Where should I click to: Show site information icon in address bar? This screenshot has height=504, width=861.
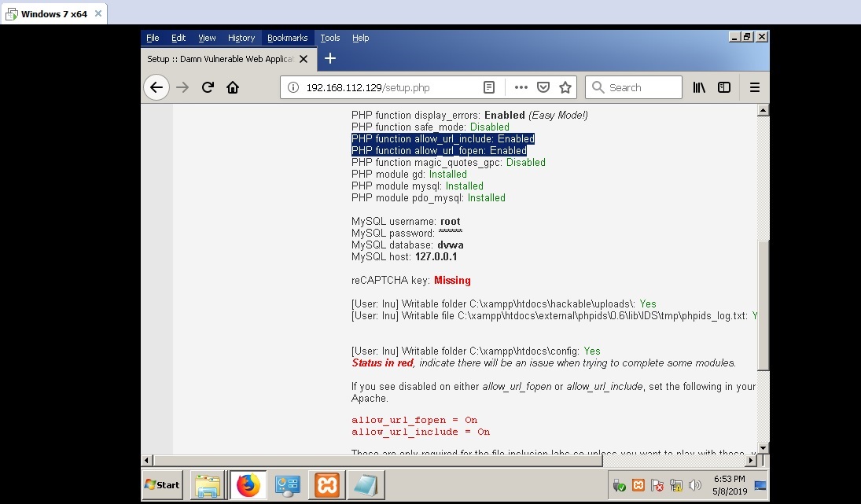tap(293, 87)
